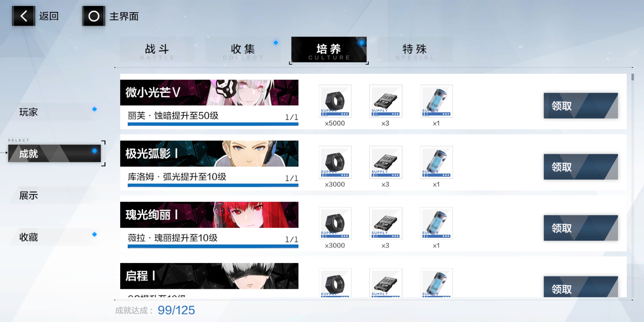Click nut reward icon in 微小光芒V row
Viewport: 644px width, 322px height.
click(x=335, y=101)
